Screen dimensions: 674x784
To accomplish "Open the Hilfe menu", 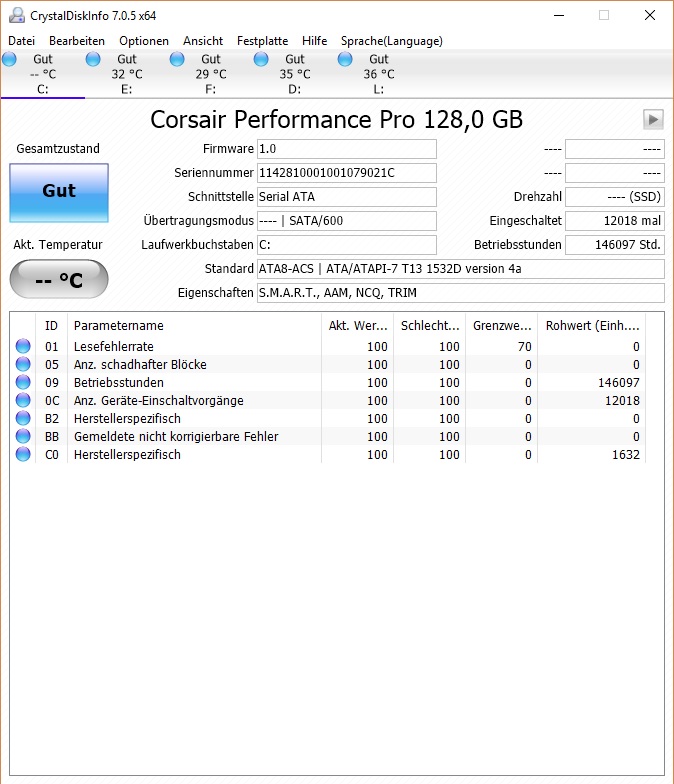I will tap(314, 41).
